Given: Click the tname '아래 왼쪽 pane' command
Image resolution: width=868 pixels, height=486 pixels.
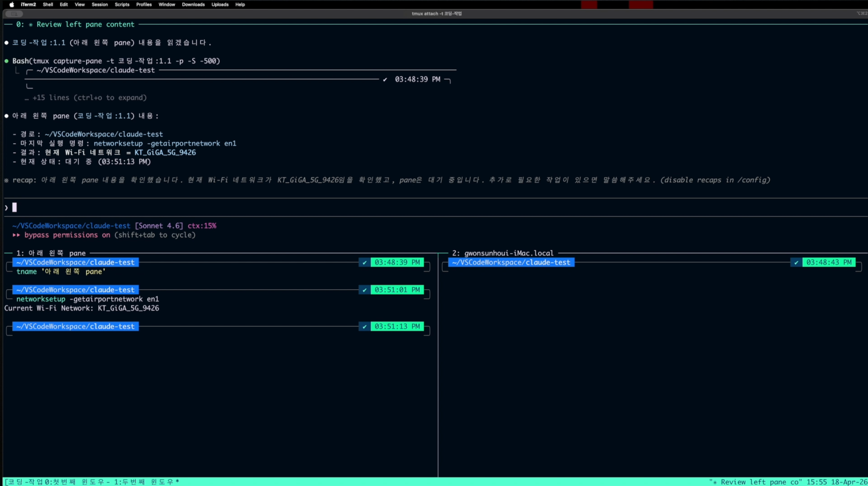Looking at the screenshot, I should point(61,271).
